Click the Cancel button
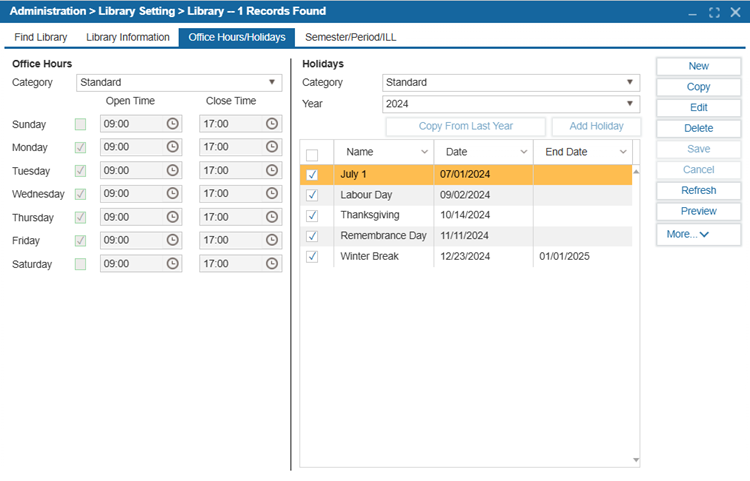Viewport: 750px width, 481px height. (x=698, y=170)
